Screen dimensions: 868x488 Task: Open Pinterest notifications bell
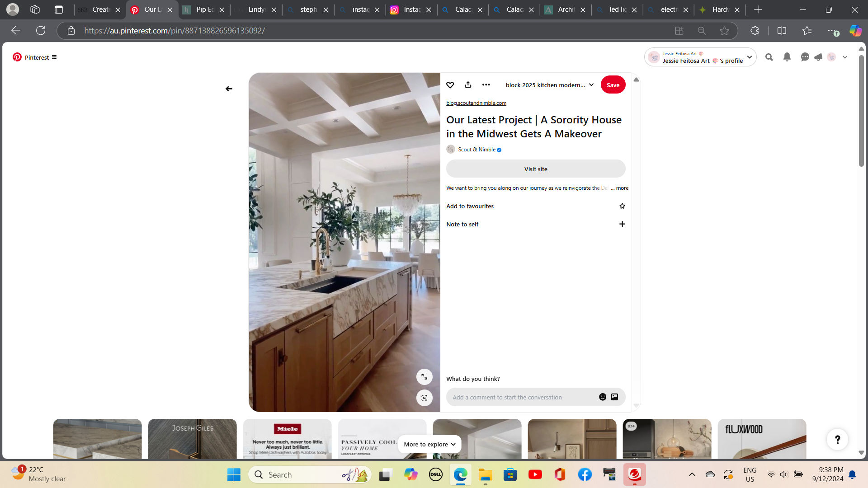pos(787,57)
